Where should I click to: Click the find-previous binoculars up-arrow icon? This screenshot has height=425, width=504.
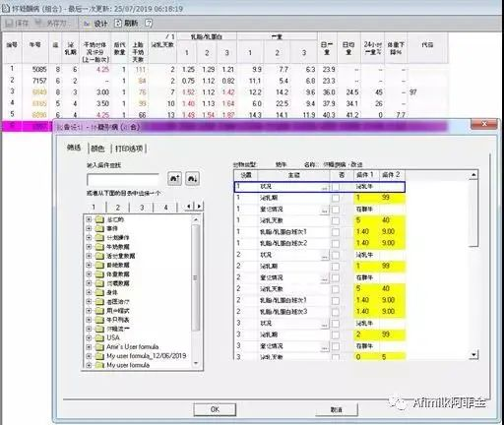click(x=174, y=179)
